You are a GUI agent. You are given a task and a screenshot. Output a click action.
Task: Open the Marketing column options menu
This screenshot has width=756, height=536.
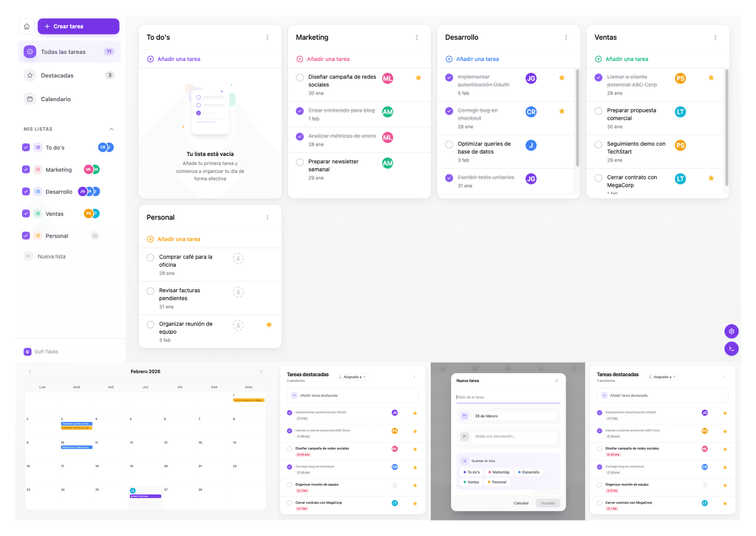416,37
